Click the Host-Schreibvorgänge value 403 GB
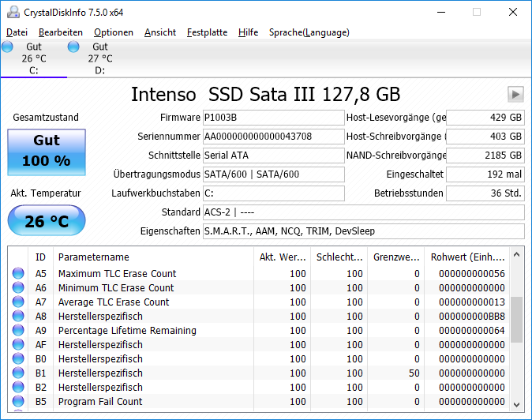 (485, 137)
